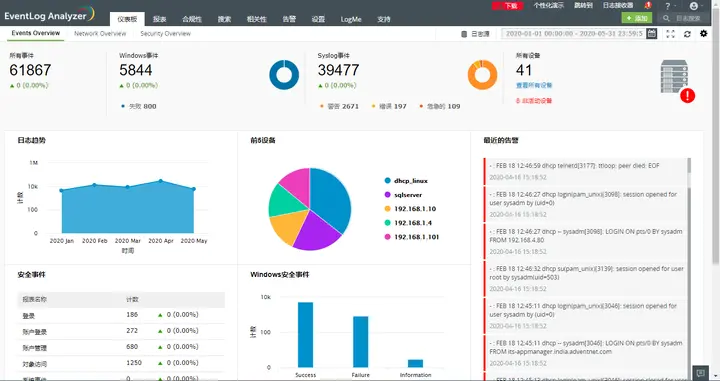This screenshot has height=381, width=720.
Task: Open the alert notification bell icon
Action: click(x=647, y=6)
